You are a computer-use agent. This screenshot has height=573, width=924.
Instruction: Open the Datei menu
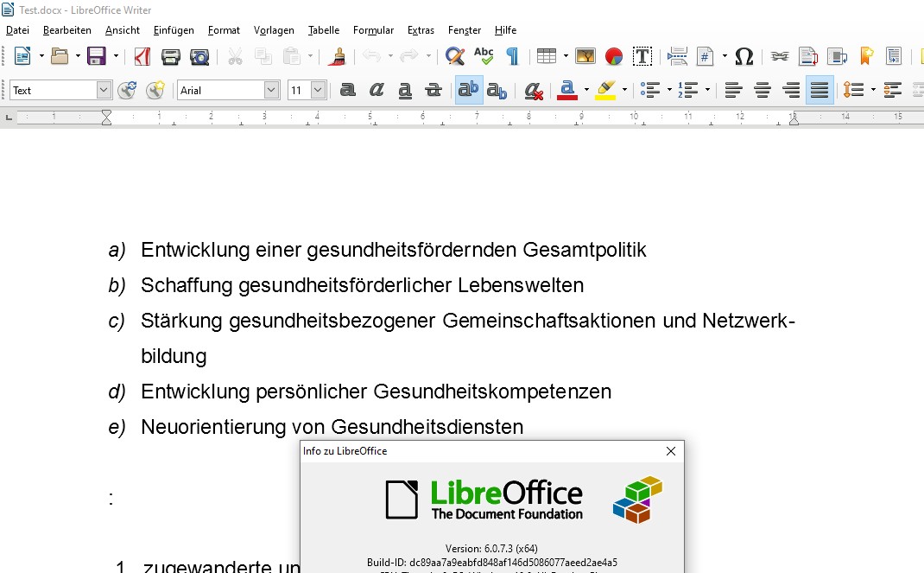click(17, 30)
